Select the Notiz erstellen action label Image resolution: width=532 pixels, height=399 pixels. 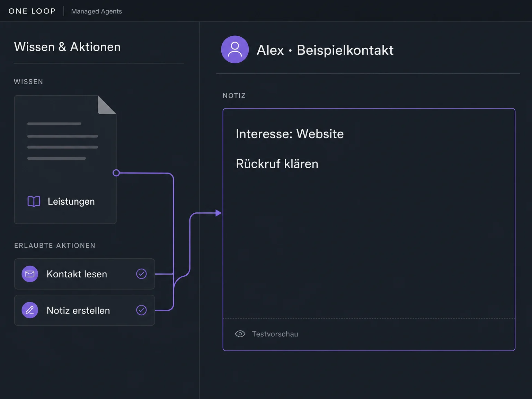coord(78,310)
